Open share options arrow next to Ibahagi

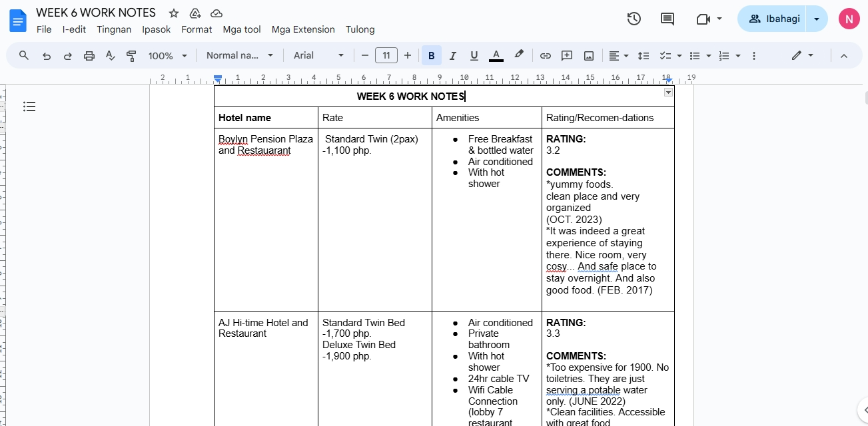click(817, 19)
